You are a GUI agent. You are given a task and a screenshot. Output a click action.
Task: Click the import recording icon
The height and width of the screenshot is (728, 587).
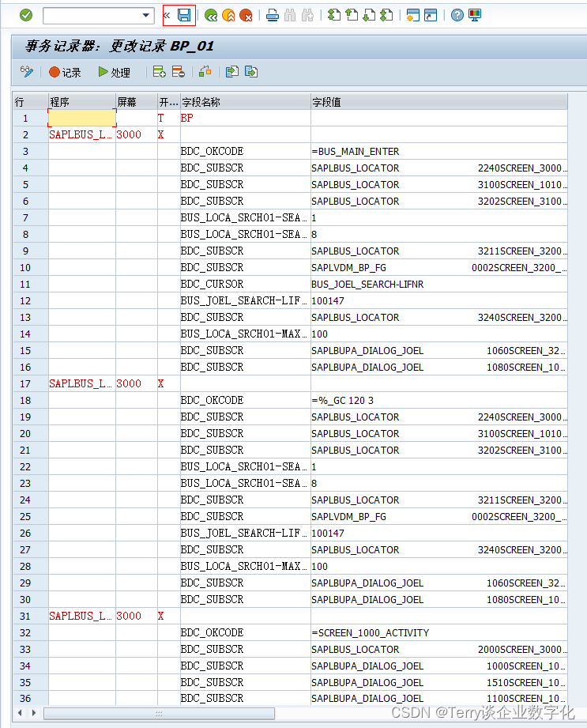231,72
